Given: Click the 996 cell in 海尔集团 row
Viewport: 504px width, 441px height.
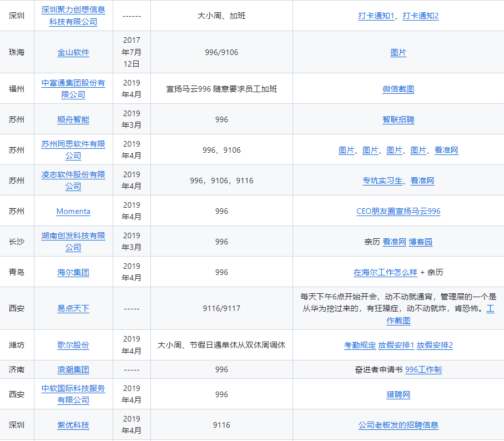Looking at the screenshot, I should 221,273.
